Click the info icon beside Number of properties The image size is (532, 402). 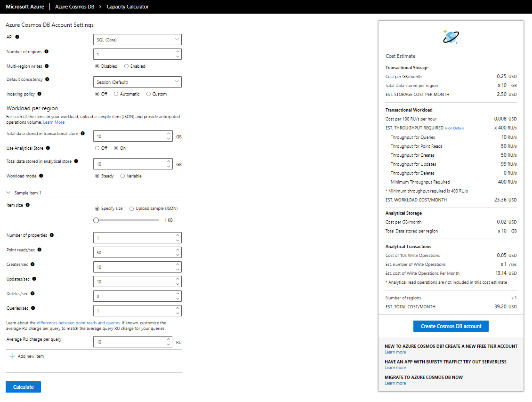[52, 235]
